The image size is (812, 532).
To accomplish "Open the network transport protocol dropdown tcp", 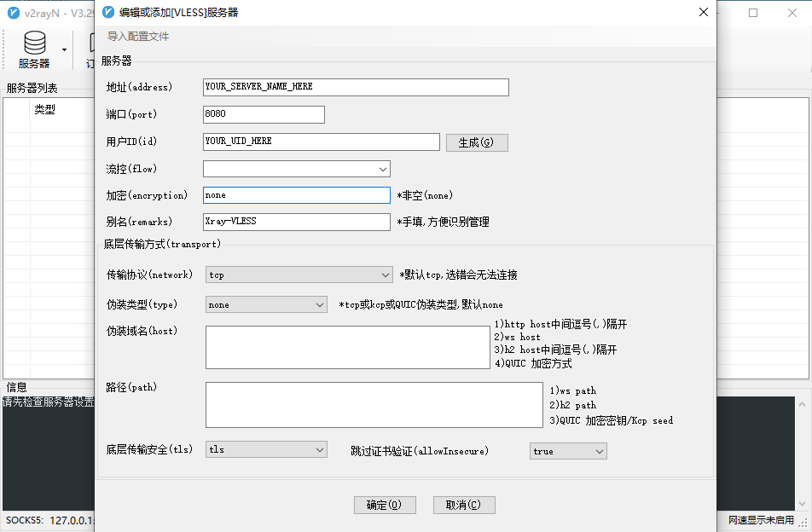I will [299, 275].
